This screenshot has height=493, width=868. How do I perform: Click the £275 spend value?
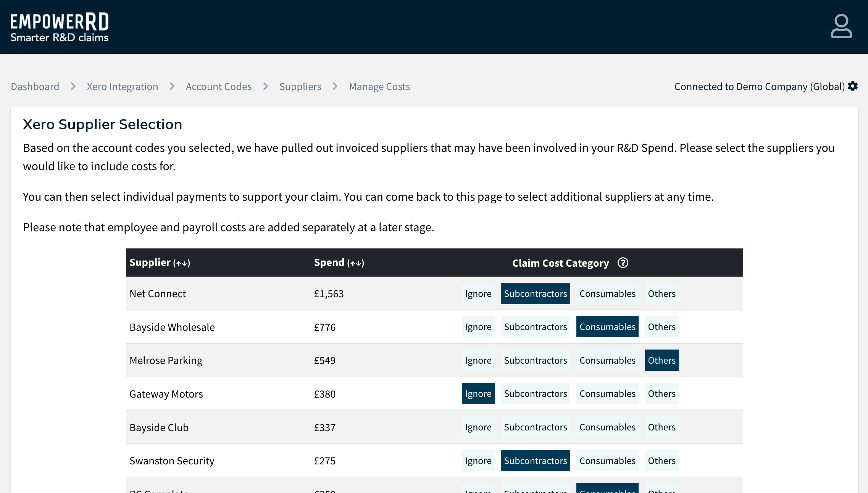point(324,461)
